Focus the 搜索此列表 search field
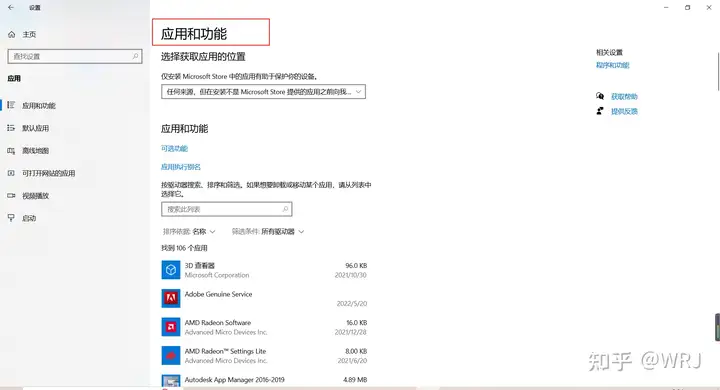Image resolution: width=720 pixels, height=390 pixels. 227,209
